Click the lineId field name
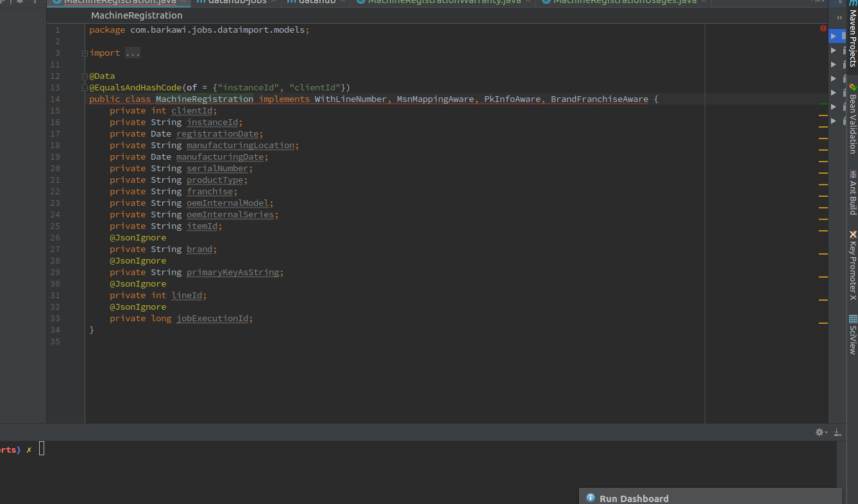Viewport: 858px width, 504px height. click(187, 296)
